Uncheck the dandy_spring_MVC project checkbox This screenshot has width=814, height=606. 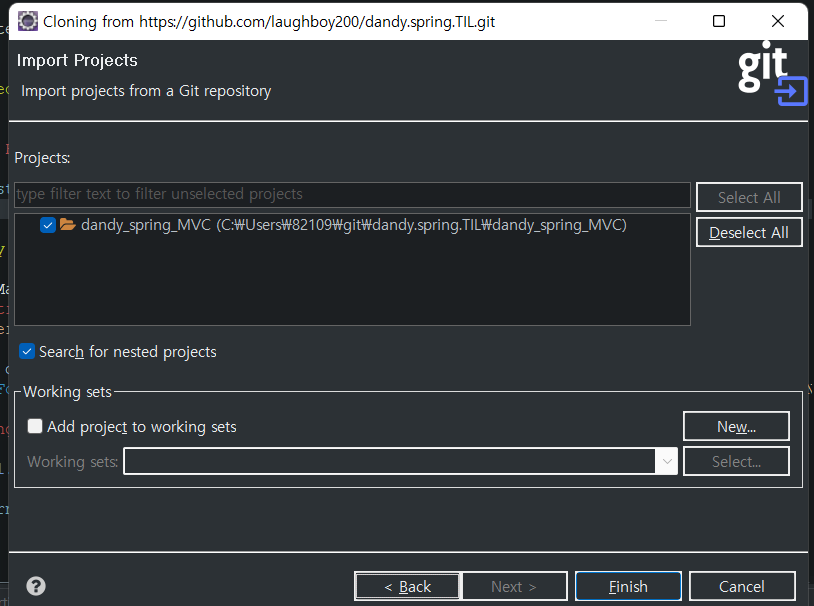(x=48, y=225)
